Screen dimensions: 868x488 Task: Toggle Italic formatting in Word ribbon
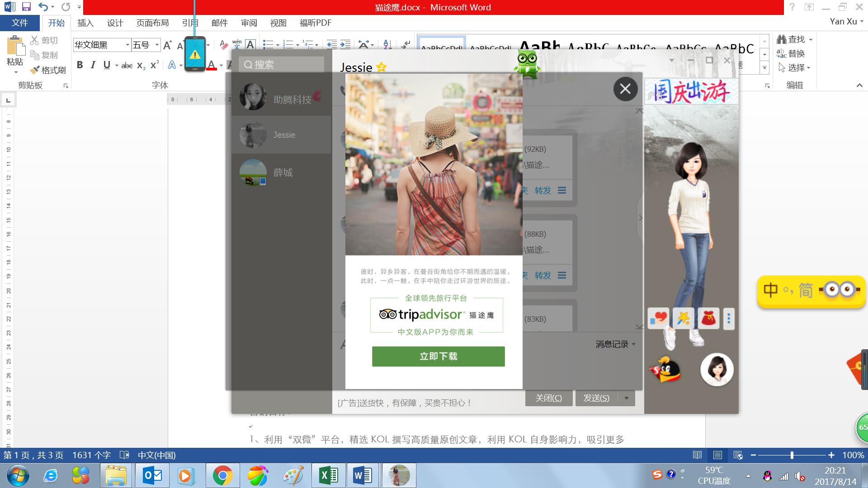point(93,65)
